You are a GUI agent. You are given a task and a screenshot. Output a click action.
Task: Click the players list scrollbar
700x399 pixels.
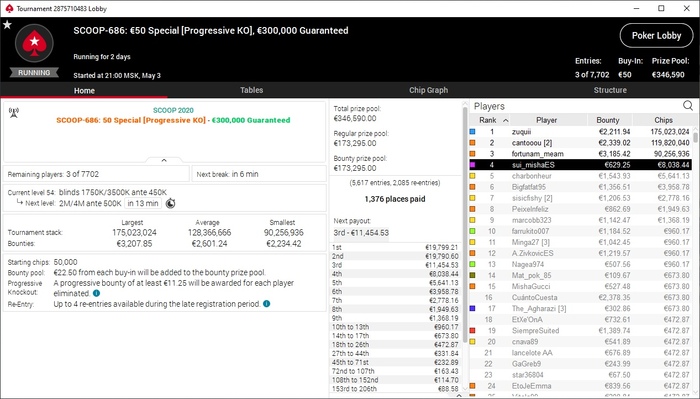tap(696, 136)
